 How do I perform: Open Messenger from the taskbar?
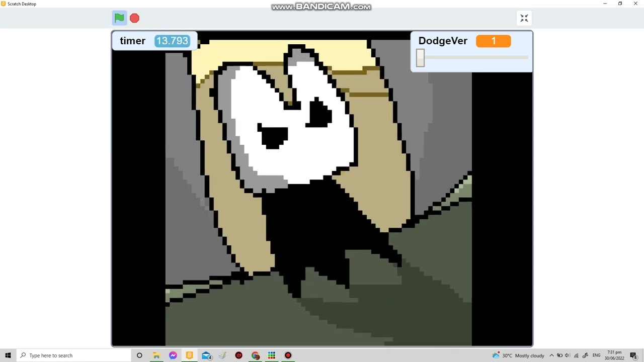(x=173, y=355)
